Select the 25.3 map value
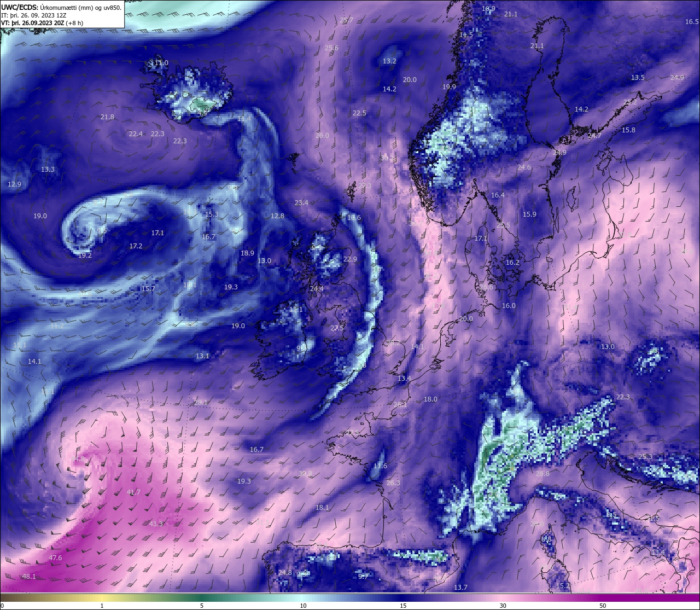This screenshot has width=700, height=610. tap(645, 457)
